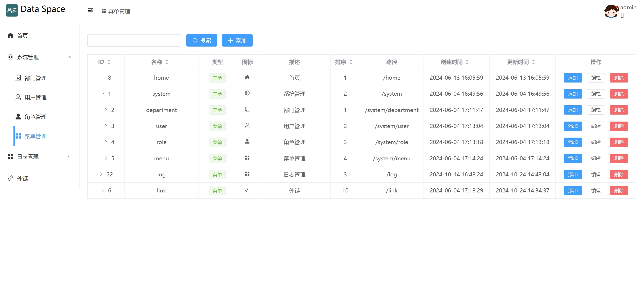
Task: Click the link icon in the link row
Action: click(247, 190)
